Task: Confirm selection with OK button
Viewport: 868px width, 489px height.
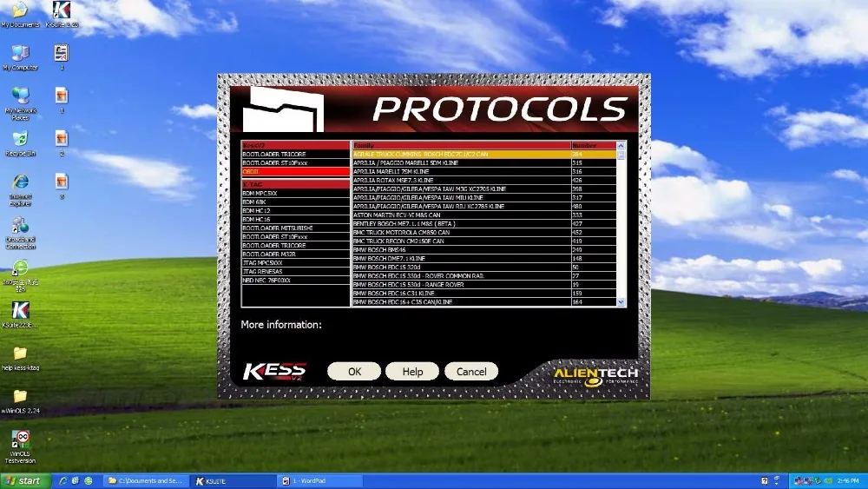Action: pos(354,372)
